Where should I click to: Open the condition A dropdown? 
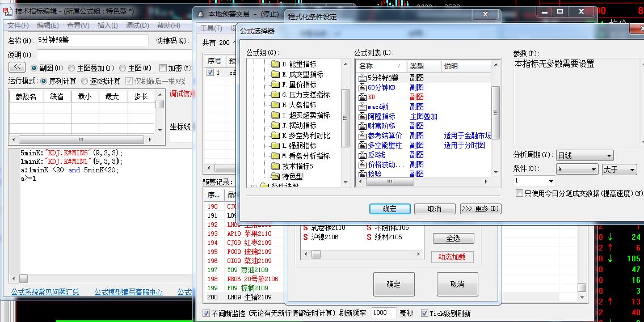[x=577, y=169]
